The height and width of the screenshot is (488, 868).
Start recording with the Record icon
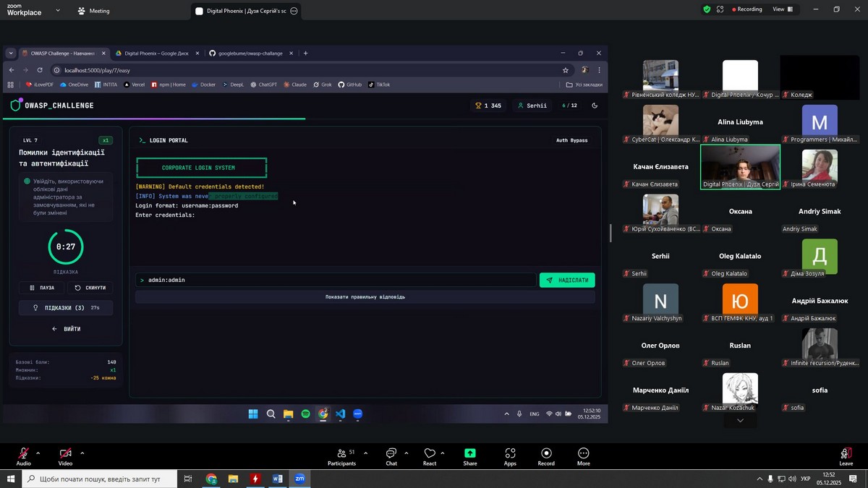[546, 453]
